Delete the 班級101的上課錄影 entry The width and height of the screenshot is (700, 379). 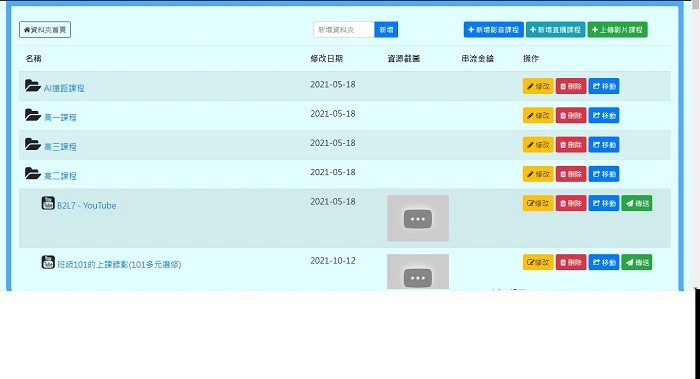[x=571, y=262]
